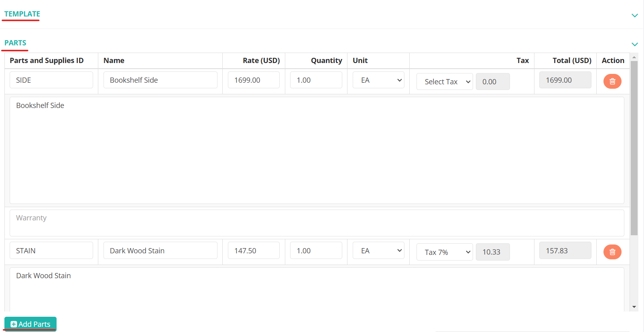Click the parts table vertical scrollbar thumb

pos(634,148)
